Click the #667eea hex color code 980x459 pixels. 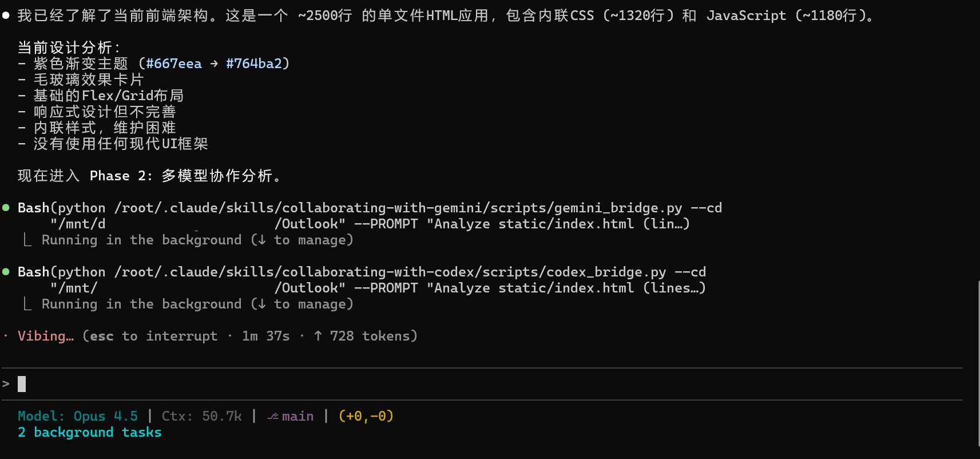[x=174, y=64]
